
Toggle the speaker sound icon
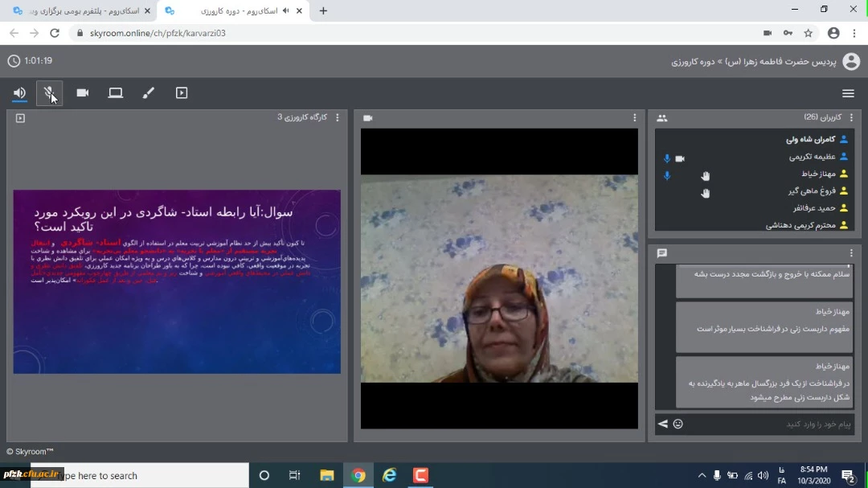(19, 93)
